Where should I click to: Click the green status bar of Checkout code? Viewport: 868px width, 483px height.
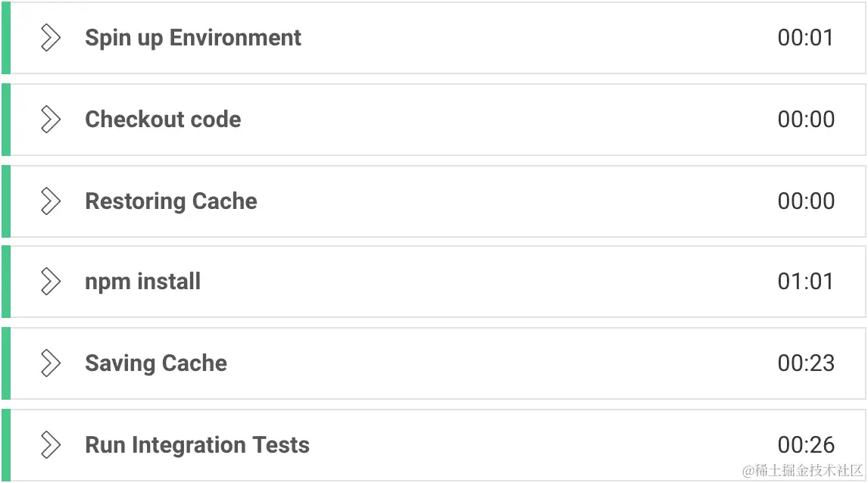5,120
